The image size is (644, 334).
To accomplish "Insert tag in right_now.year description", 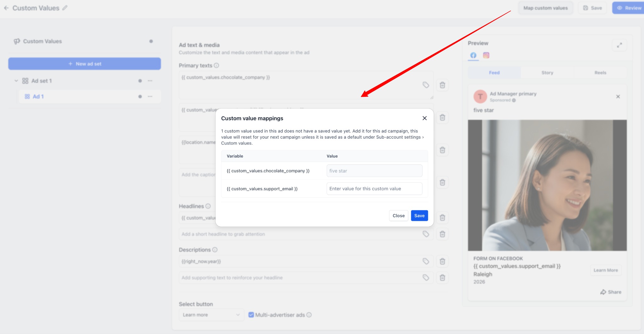I will (426, 261).
